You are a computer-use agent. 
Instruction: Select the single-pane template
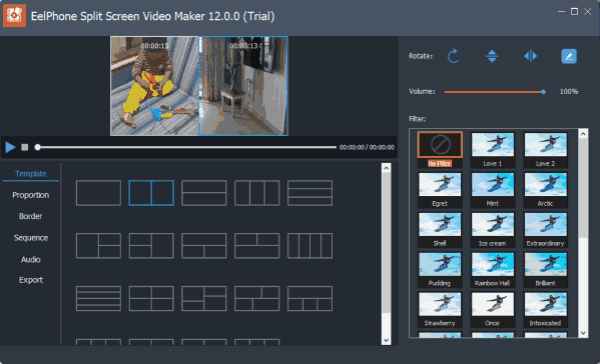coord(98,193)
